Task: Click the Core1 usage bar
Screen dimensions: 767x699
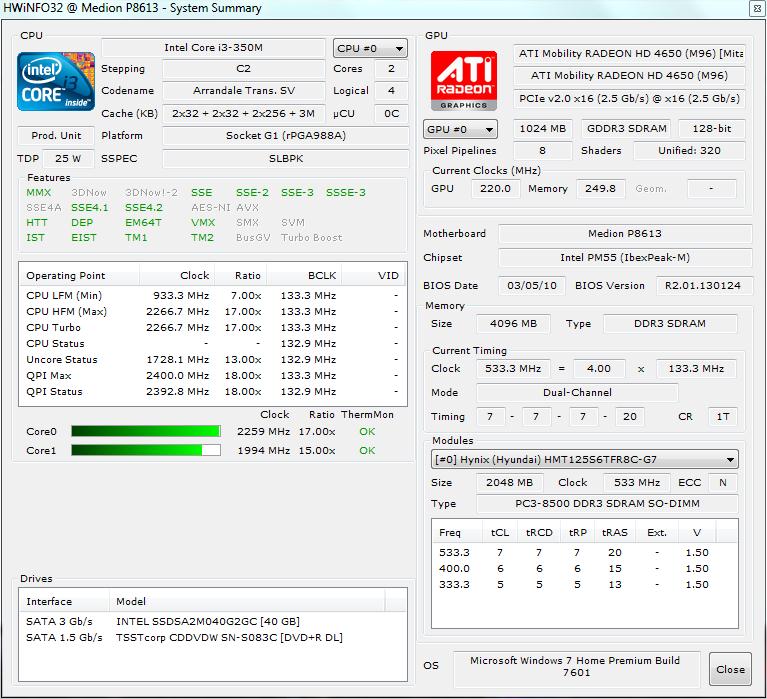Action: point(146,450)
